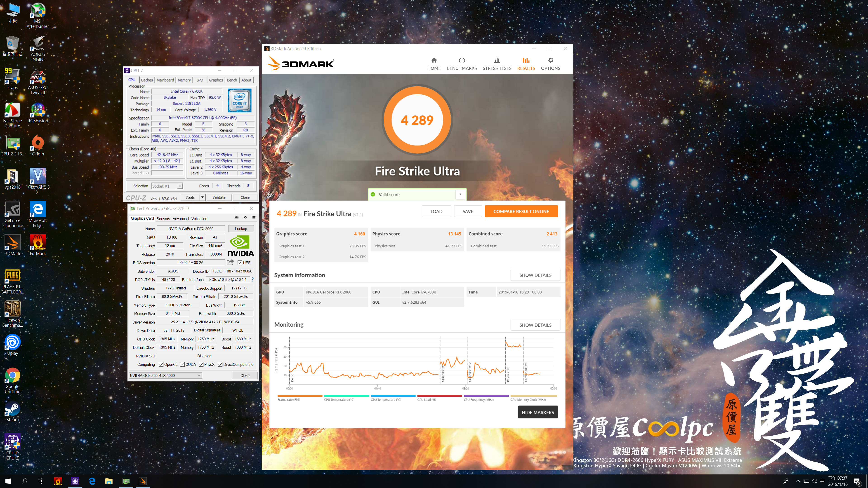Select the Uplay desktop icon
Viewport: 868px width, 488px height.
point(12,345)
